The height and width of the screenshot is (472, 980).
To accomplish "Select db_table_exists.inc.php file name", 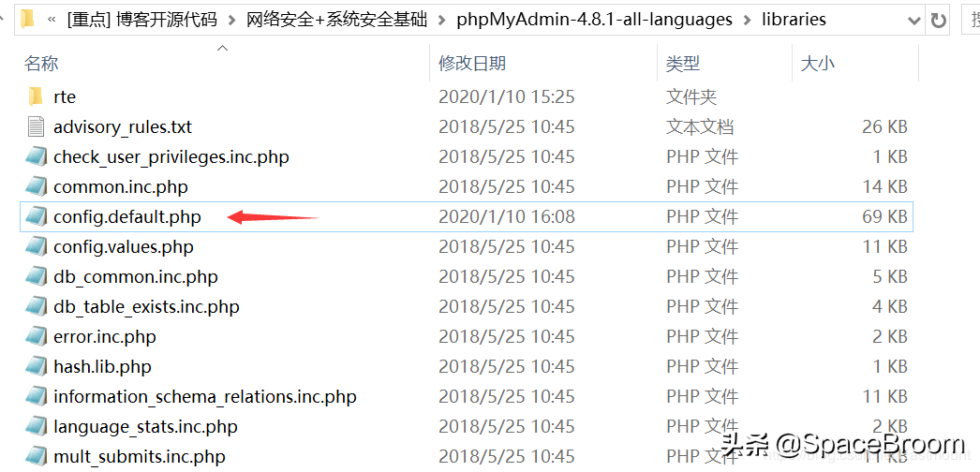I will click(x=146, y=306).
